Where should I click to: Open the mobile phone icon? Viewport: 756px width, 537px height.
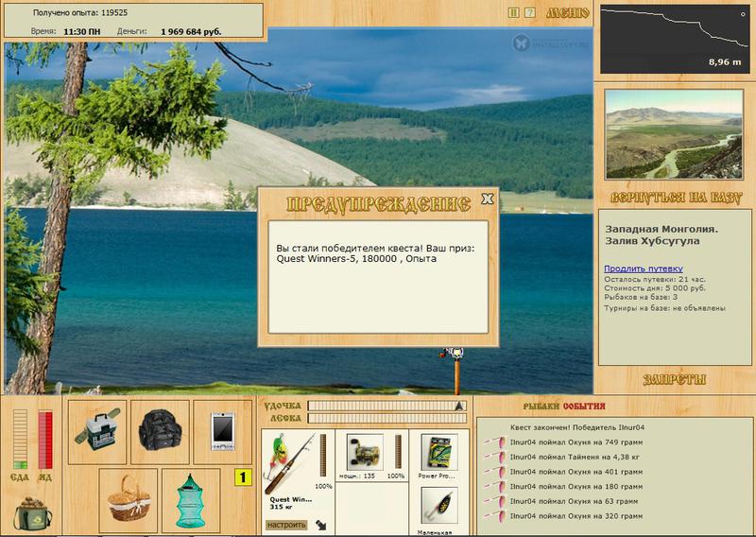(x=223, y=432)
